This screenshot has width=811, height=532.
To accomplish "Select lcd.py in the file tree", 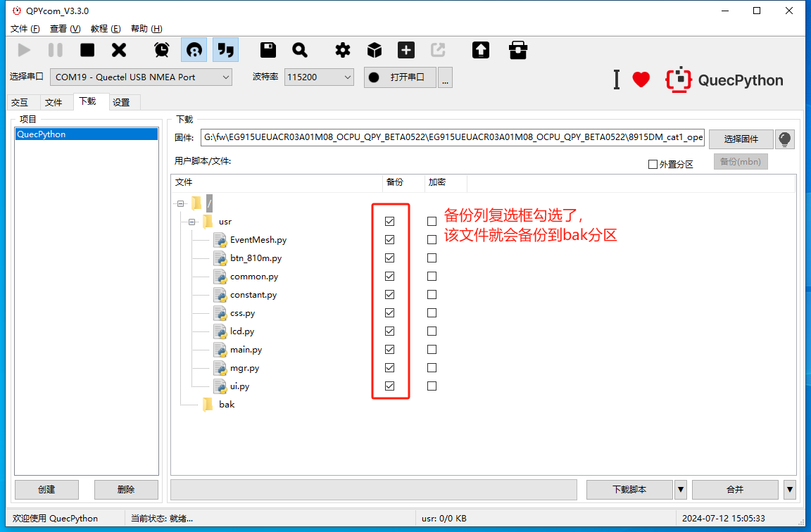I will click(x=242, y=331).
